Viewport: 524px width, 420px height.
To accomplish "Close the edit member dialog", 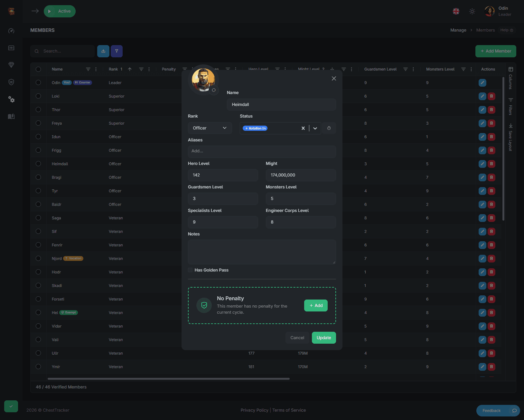I will [334, 79].
